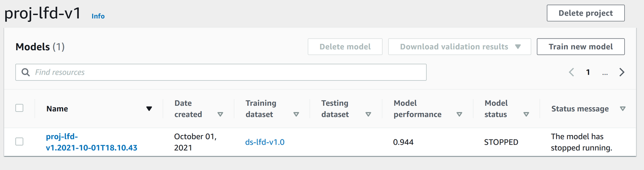
Task: Go to next page arrow
Action: (622, 72)
